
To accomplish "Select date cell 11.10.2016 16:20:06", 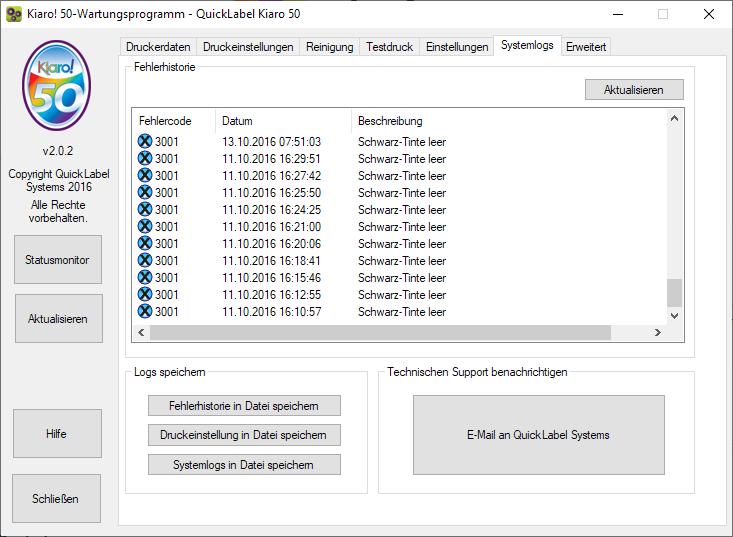I will pyautogui.click(x=271, y=243).
